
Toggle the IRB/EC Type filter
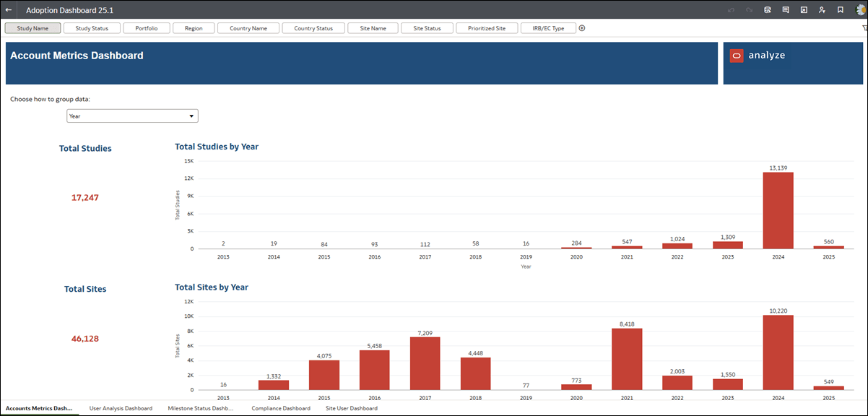pos(549,27)
